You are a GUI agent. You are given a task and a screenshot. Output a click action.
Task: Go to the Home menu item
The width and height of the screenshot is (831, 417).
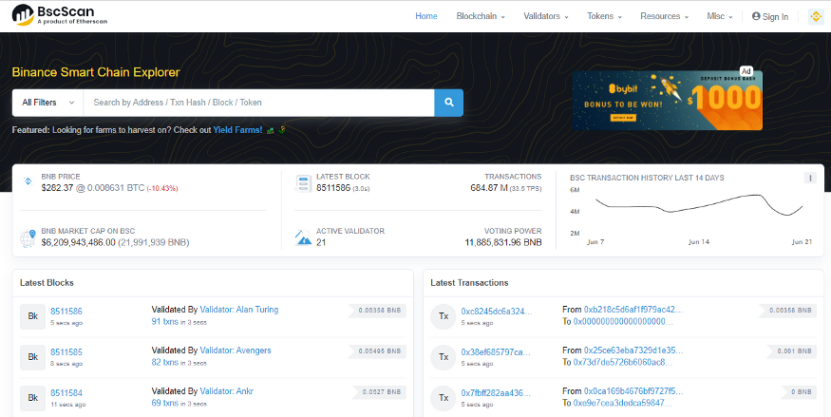pos(426,16)
